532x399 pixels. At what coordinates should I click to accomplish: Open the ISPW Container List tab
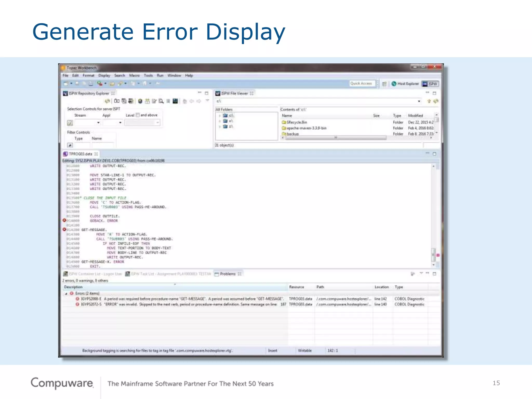click(93, 274)
